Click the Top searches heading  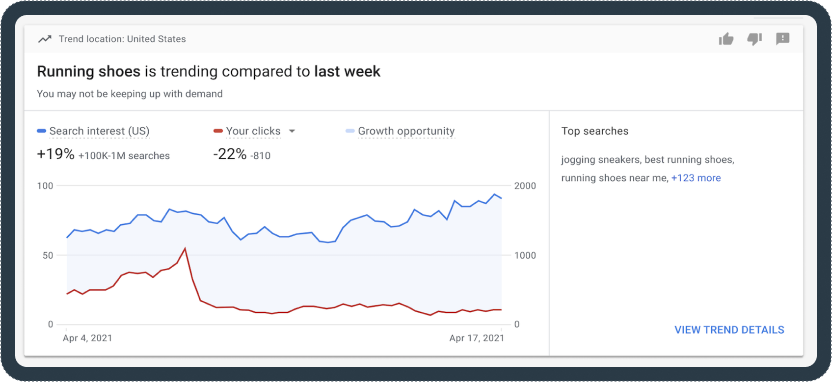tap(595, 131)
